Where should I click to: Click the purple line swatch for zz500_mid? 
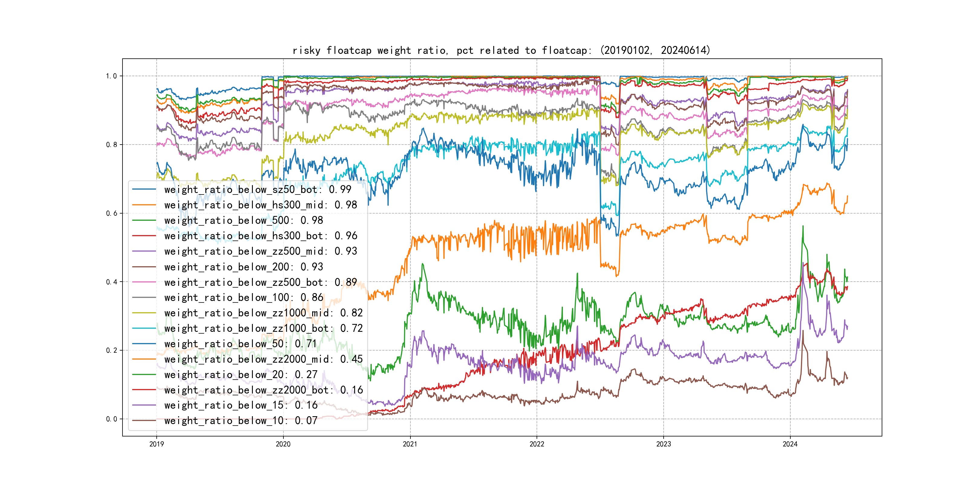(x=144, y=251)
